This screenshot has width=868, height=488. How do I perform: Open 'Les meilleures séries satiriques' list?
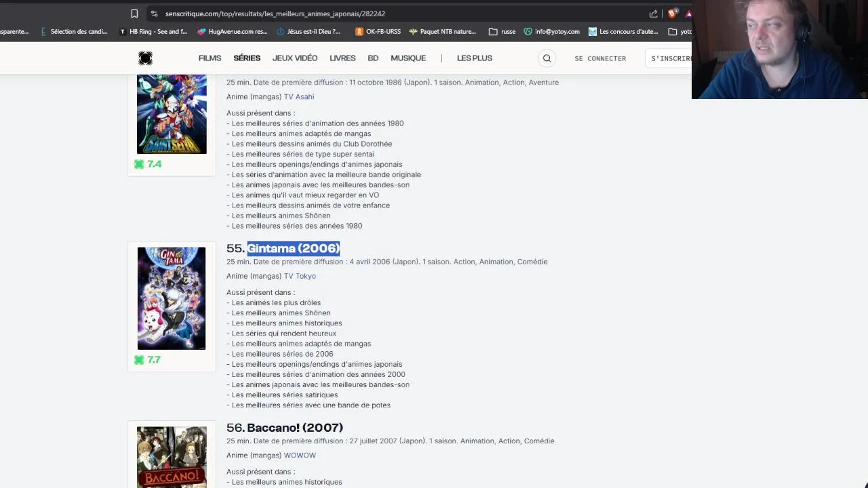(x=285, y=395)
